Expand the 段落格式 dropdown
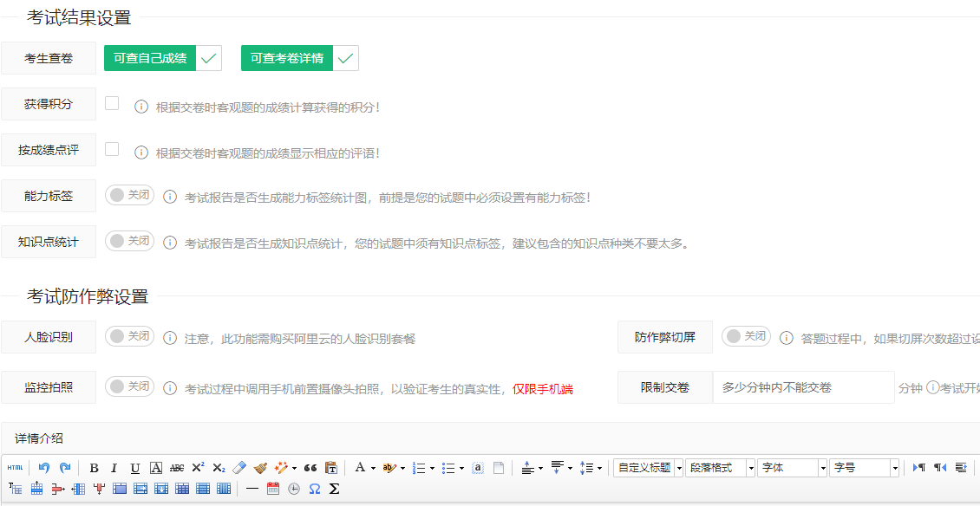Viewport: 980px width, 506px height. click(x=720, y=468)
